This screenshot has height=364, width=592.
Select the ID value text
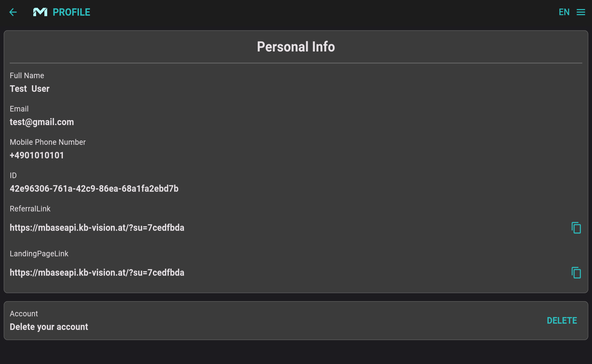[94, 189]
